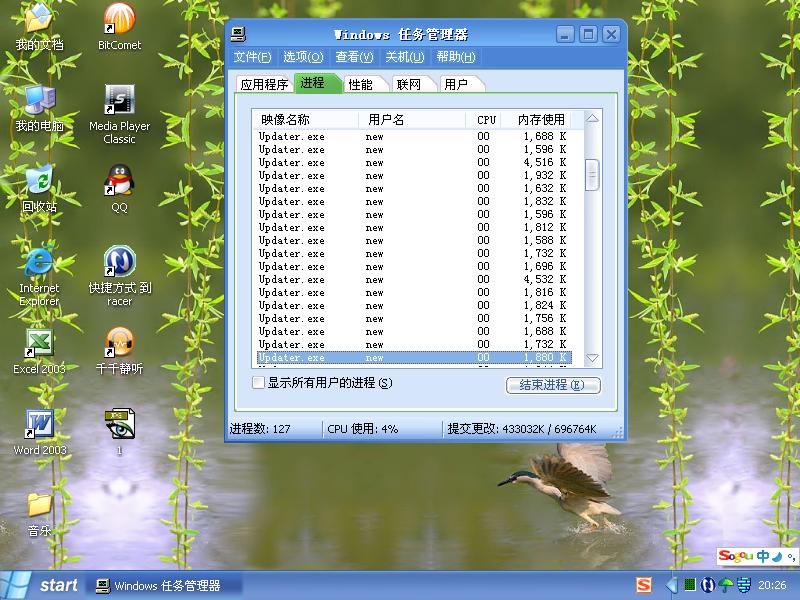The width and height of the screenshot is (800, 600).
Task: Click the process list scroll down arrow
Action: click(592, 358)
